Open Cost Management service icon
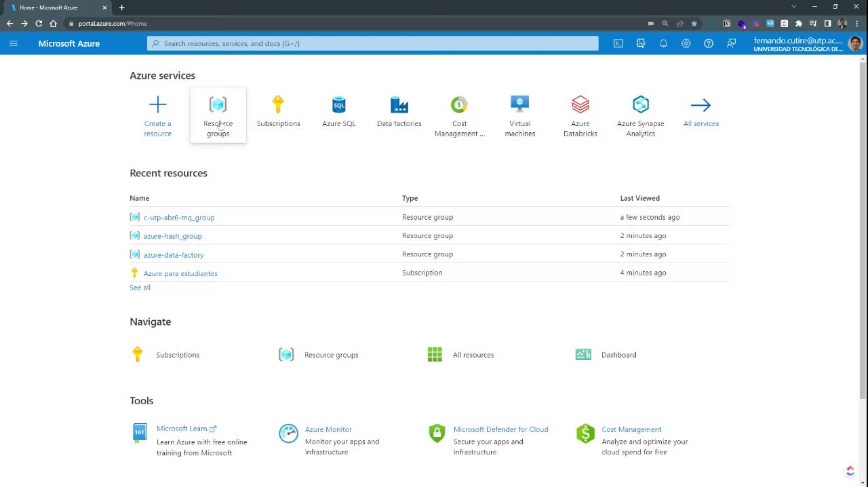This screenshot has height=487, width=868. [x=459, y=104]
